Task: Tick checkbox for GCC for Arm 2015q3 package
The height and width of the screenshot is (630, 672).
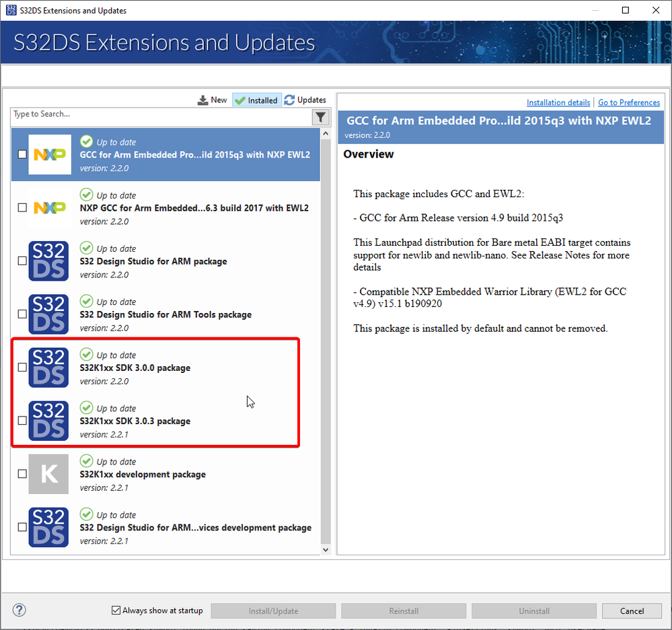Action: tap(22, 154)
